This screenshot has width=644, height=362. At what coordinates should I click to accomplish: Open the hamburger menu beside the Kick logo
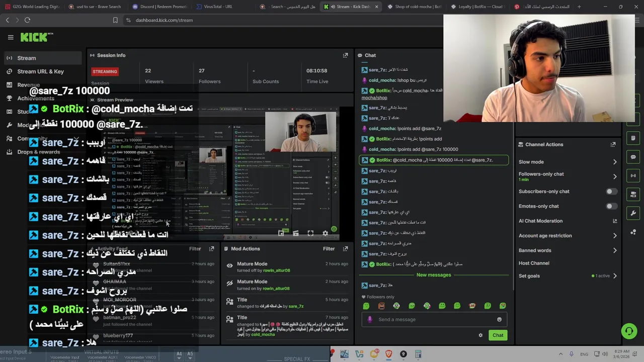click(x=10, y=37)
